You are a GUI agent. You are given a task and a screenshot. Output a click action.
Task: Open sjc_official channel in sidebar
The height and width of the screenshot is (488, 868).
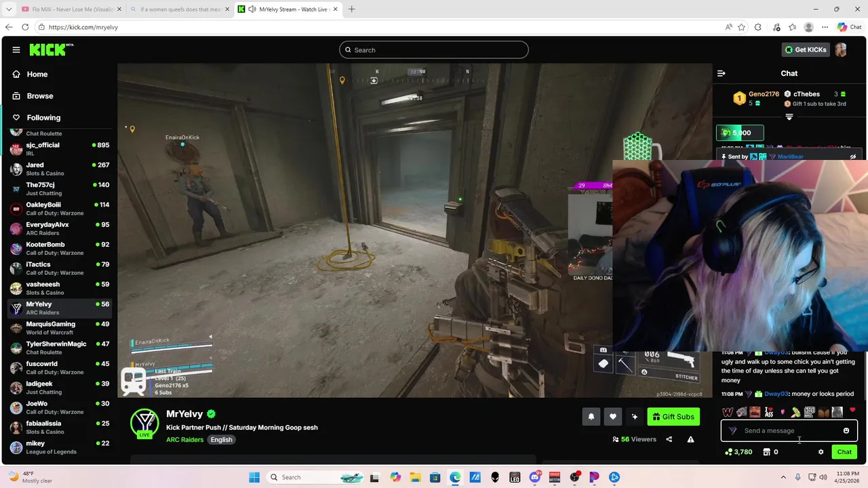pyautogui.click(x=59, y=149)
